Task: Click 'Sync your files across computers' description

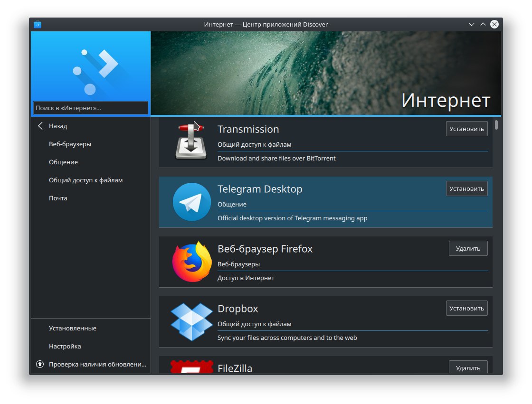Action: tap(287, 338)
